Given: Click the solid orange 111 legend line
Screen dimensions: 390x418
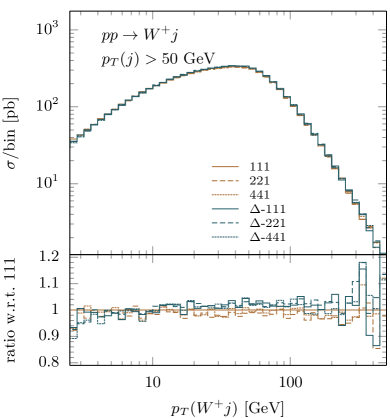Looking at the screenshot, I should click(225, 166).
